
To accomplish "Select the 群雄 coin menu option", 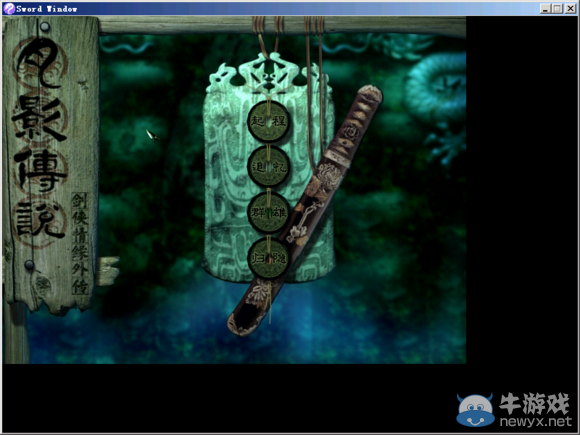I will tap(269, 212).
